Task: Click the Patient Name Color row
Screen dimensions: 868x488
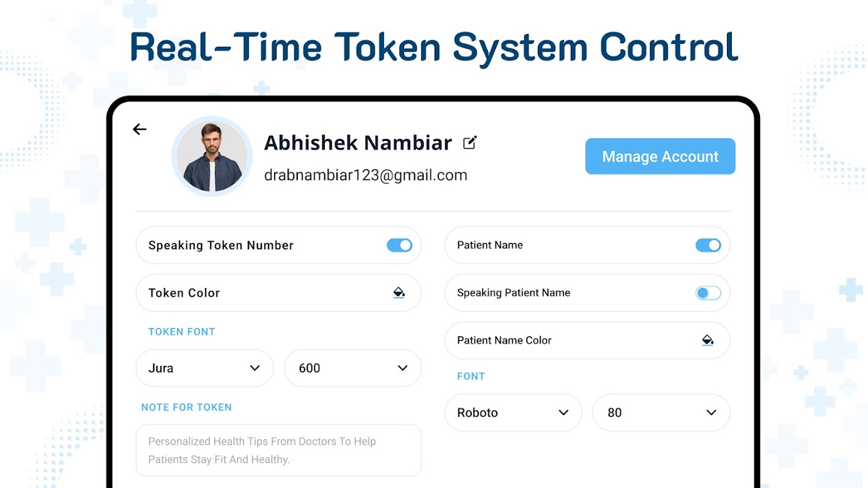Action: tap(568, 340)
